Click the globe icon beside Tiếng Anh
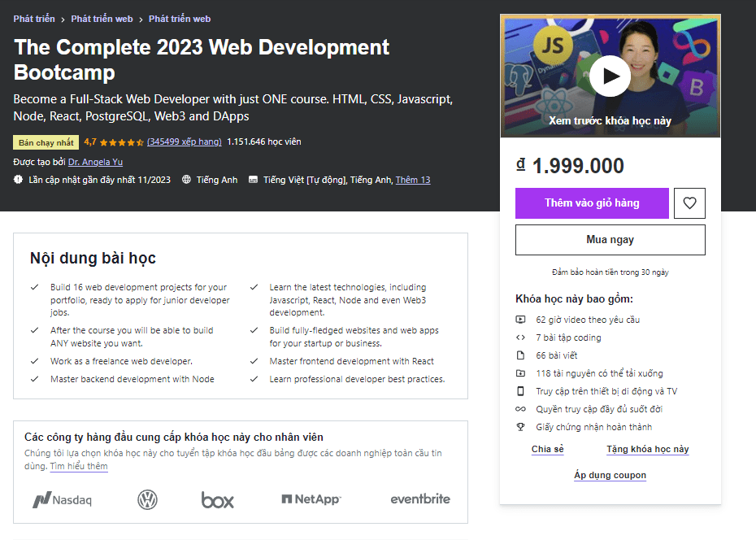 (x=187, y=180)
